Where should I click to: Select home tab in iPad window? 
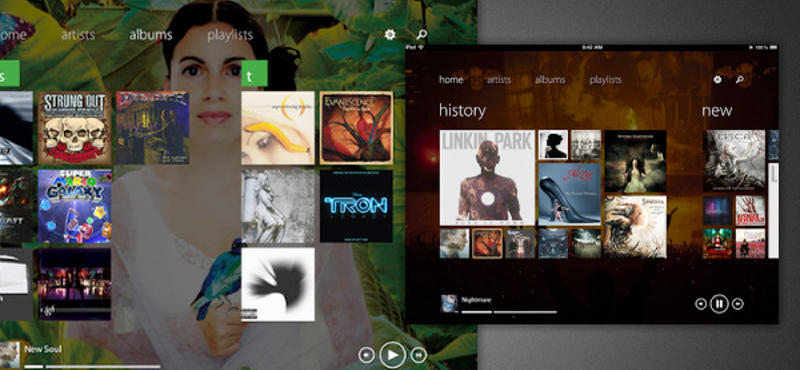coord(451,80)
